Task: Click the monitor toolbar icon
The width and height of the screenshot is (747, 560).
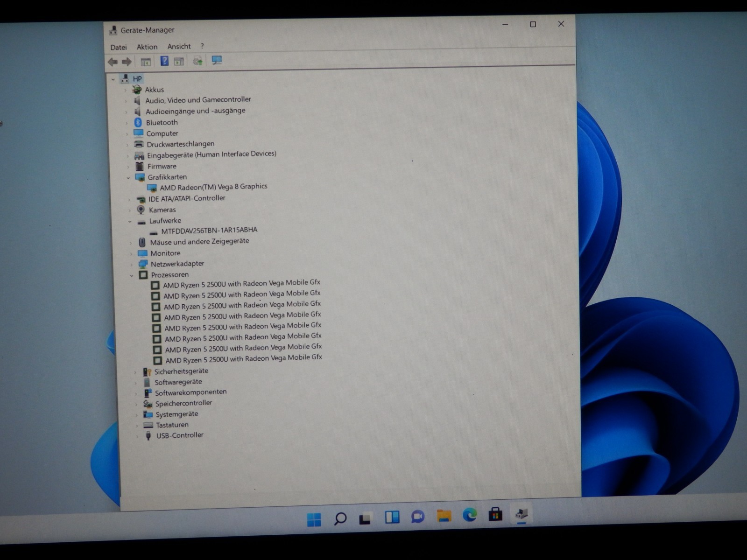Action: pyautogui.click(x=217, y=60)
